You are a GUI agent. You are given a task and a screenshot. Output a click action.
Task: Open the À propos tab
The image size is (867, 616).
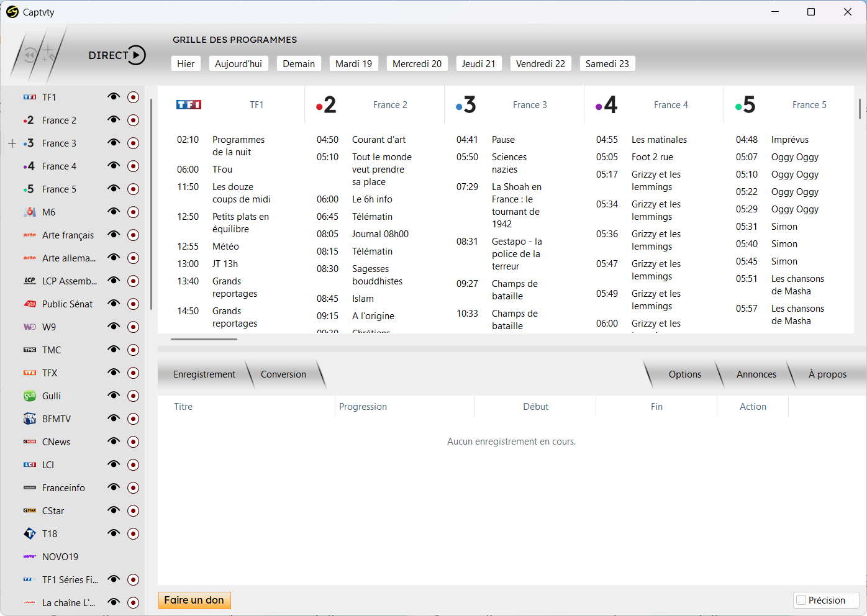pos(827,374)
